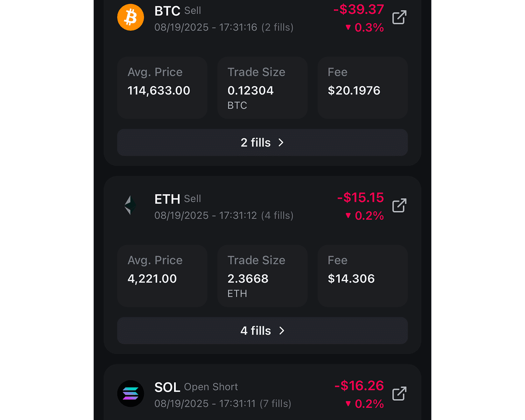The height and width of the screenshot is (420, 525).
Task: Click the BTC Avg. Price card
Action: (x=162, y=87)
